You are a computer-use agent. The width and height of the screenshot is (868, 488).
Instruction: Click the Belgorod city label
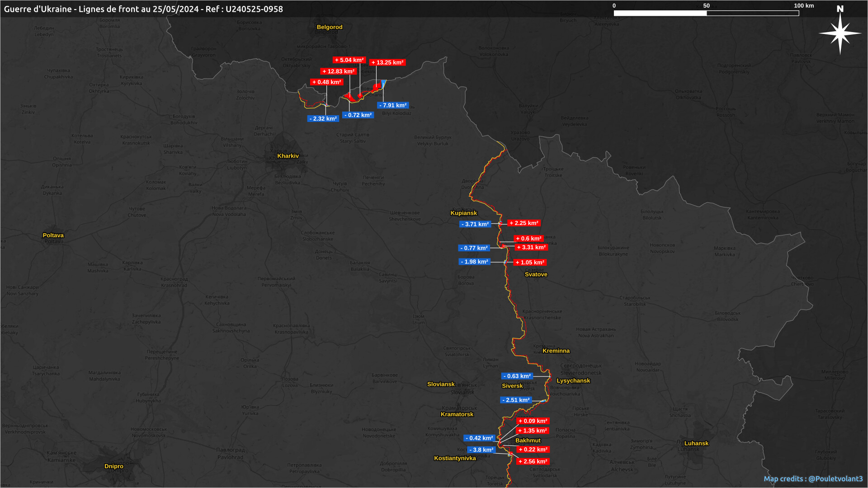click(330, 27)
